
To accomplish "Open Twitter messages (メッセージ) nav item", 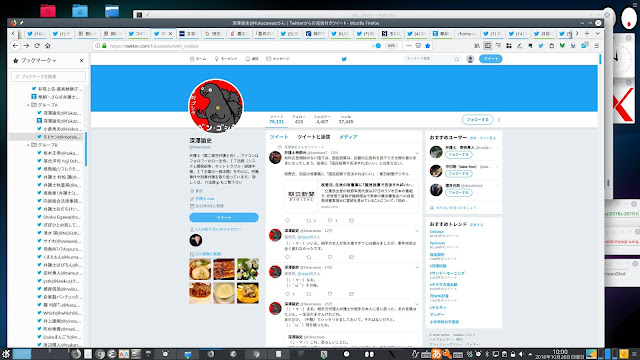I will 278,59.
